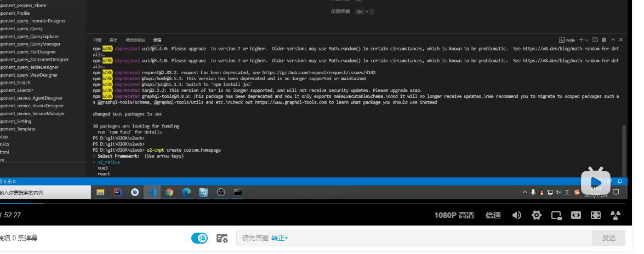
Task: Open danmaku display settings icon
Action: pyautogui.click(x=222, y=238)
